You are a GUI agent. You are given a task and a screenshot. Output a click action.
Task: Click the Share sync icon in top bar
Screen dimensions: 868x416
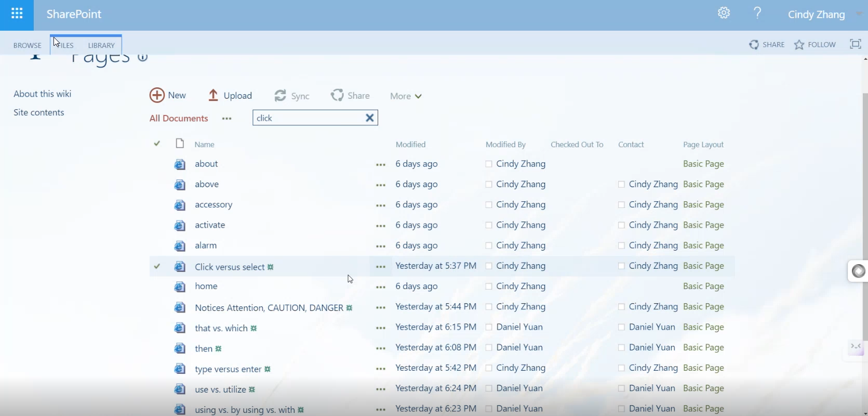tap(754, 45)
